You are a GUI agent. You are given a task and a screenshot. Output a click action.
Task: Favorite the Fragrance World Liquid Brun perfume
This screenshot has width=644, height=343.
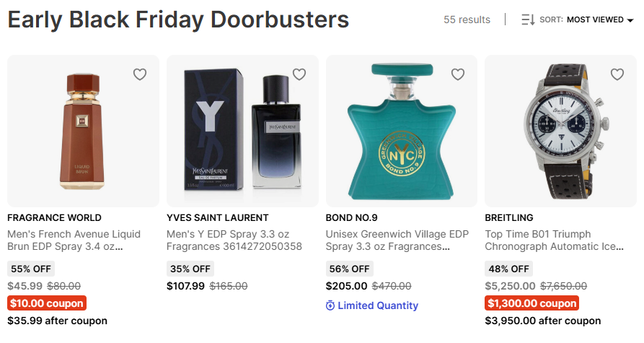click(140, 74)
